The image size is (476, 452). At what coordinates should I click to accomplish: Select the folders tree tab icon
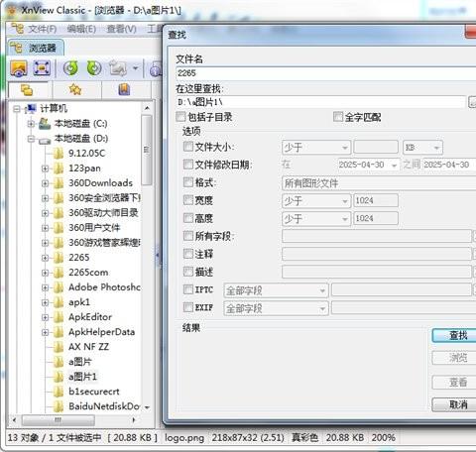click(27, 90)
